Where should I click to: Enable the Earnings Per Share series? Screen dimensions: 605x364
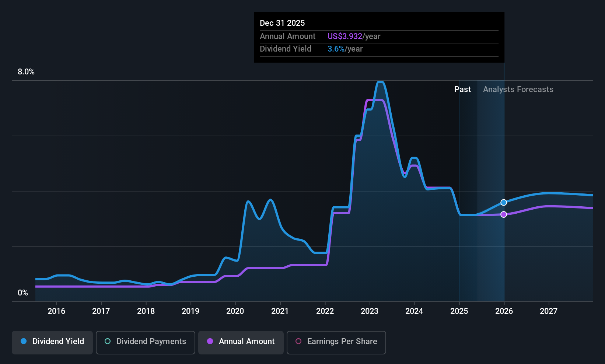coord(336,343)
